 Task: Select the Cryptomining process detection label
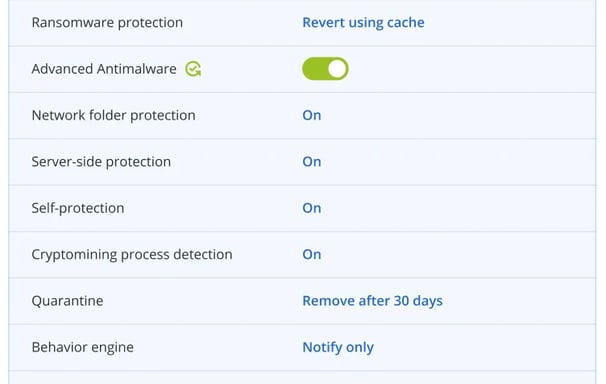pos(132,254)
